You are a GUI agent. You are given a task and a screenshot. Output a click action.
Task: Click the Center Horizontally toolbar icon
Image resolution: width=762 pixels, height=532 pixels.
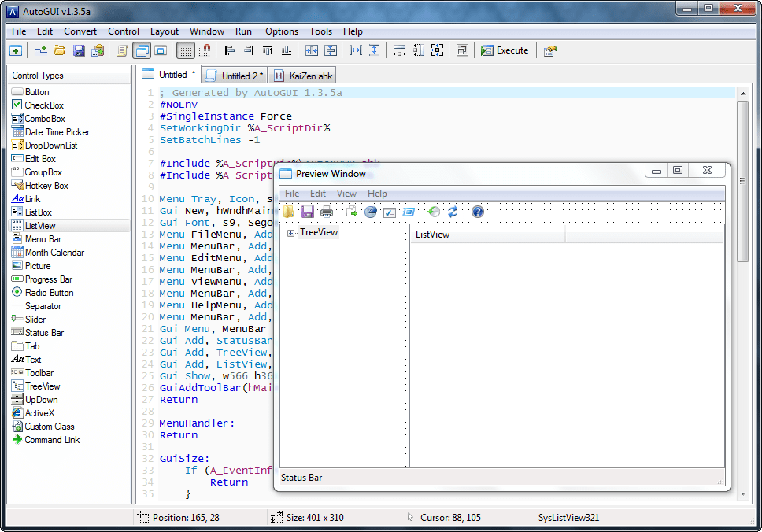(311, 50)
